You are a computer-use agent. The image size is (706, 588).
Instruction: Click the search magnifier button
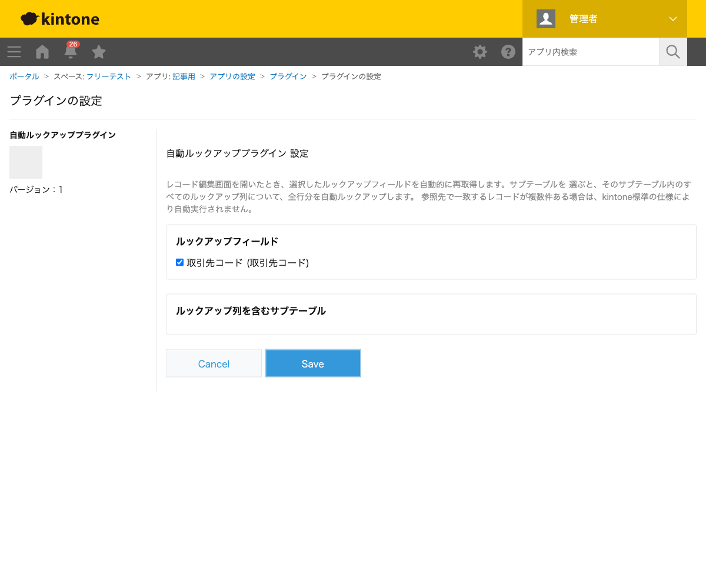pyautogui.click(x=673, y=52)
